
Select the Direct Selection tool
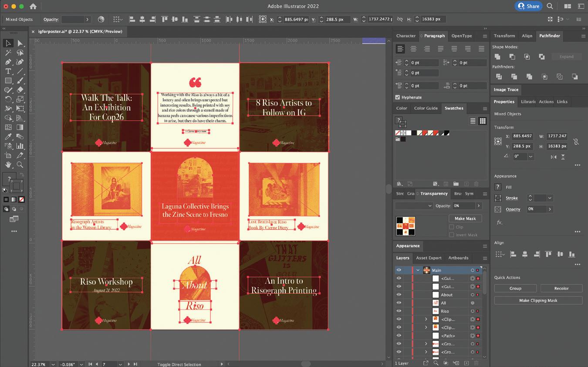tap(20, 43)
